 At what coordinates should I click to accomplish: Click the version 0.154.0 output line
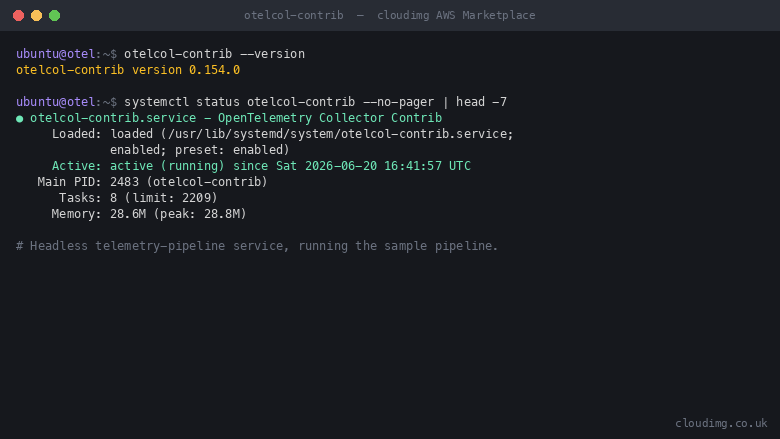point(128,70)
